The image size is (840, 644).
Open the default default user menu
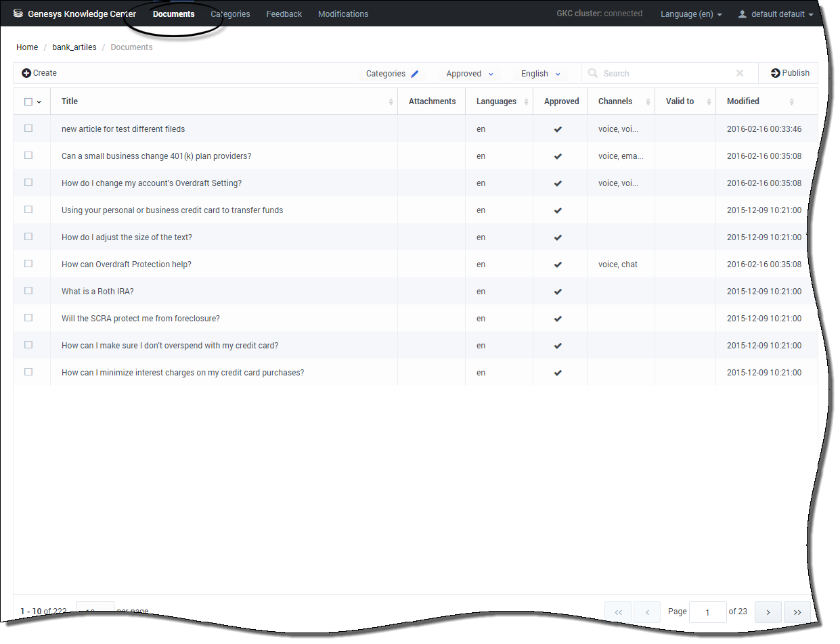[x=776, y=14]
